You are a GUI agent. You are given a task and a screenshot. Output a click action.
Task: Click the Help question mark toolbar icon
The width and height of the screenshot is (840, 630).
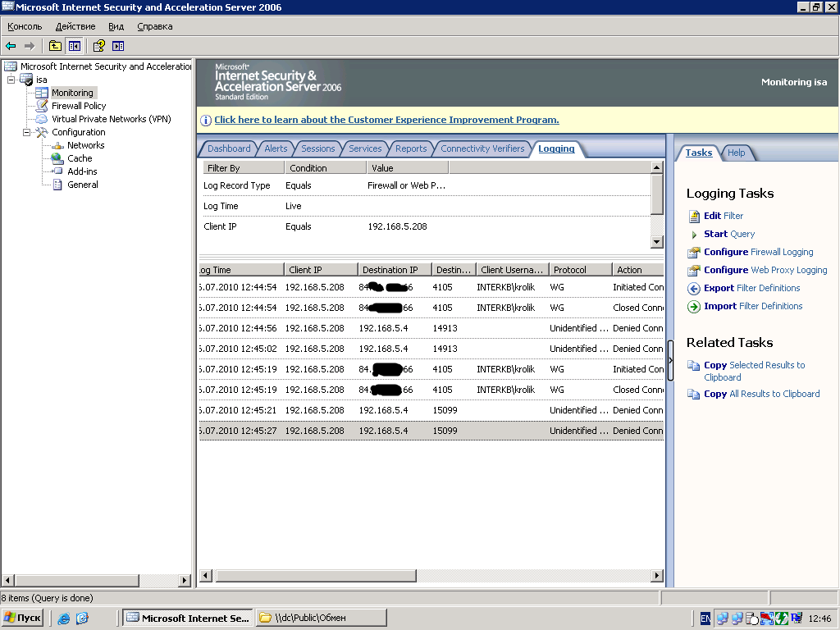coord(98,46)
